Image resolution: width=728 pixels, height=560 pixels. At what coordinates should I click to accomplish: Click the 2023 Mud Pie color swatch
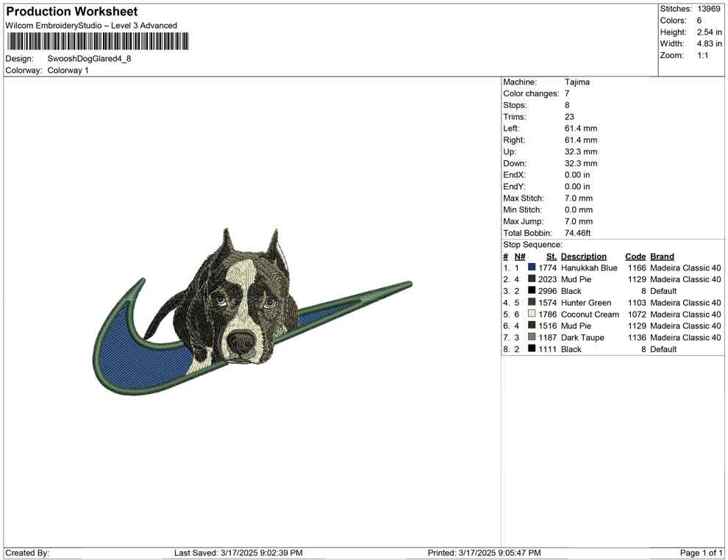[532, 279]
